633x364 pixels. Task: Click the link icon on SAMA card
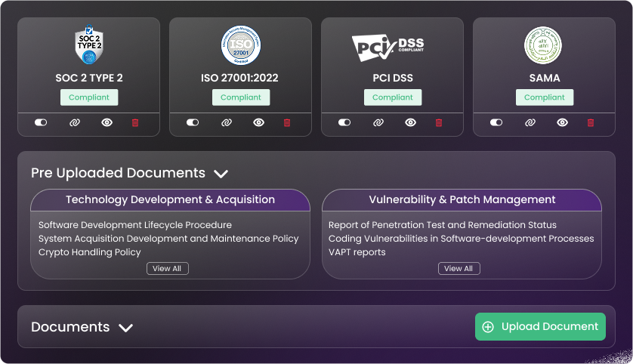[x=530, y=122]
